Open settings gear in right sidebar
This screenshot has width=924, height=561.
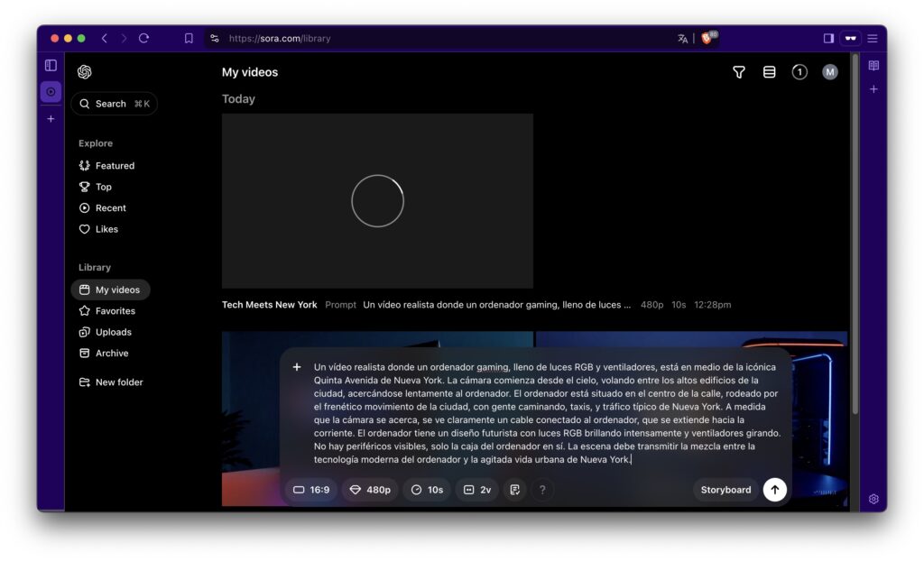click(873, 499)
